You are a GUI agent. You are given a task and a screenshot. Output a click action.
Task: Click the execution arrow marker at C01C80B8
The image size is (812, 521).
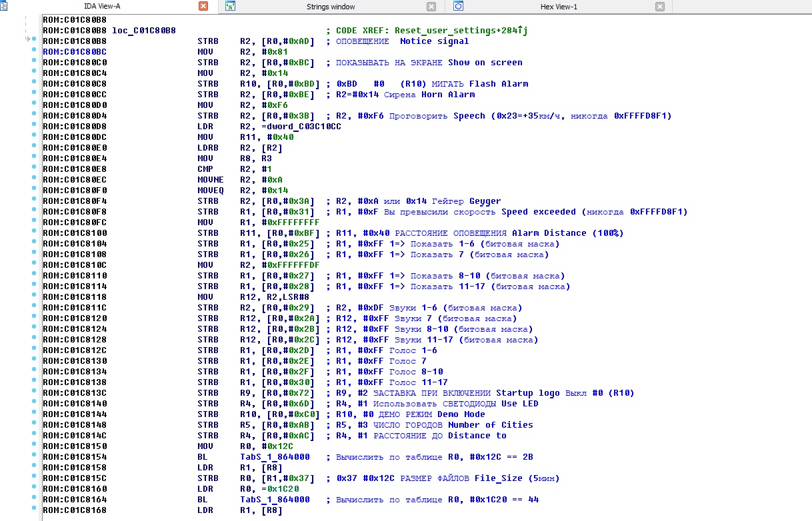coord(29,40)
